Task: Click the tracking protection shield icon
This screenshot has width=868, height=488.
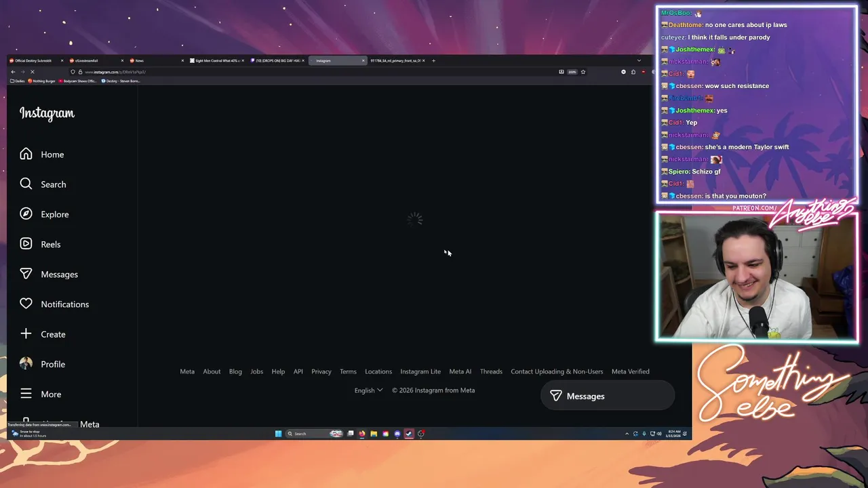Action: 73,72
